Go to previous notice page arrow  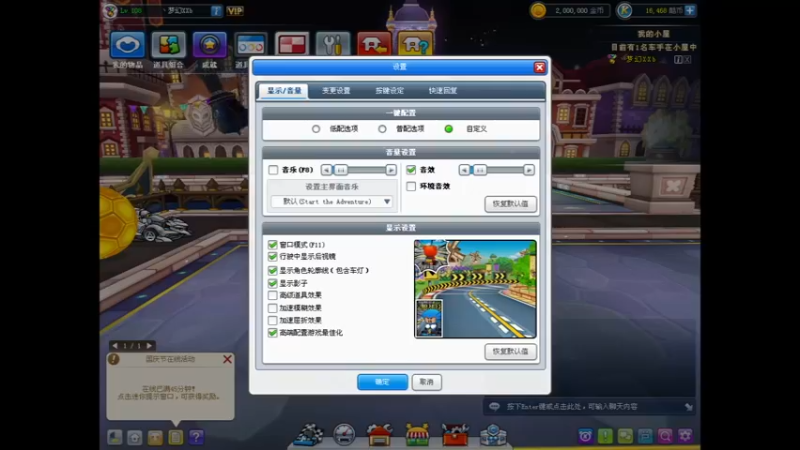[115, 346]
